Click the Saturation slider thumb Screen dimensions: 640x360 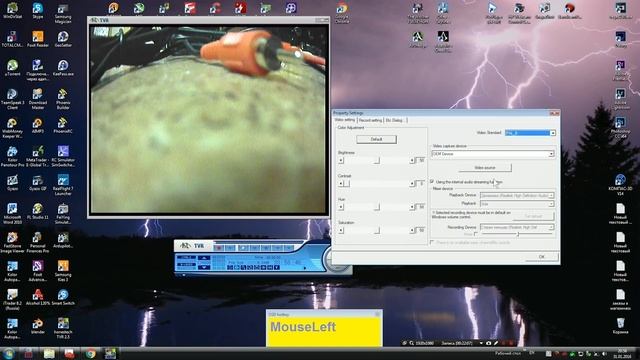[377, 230]
